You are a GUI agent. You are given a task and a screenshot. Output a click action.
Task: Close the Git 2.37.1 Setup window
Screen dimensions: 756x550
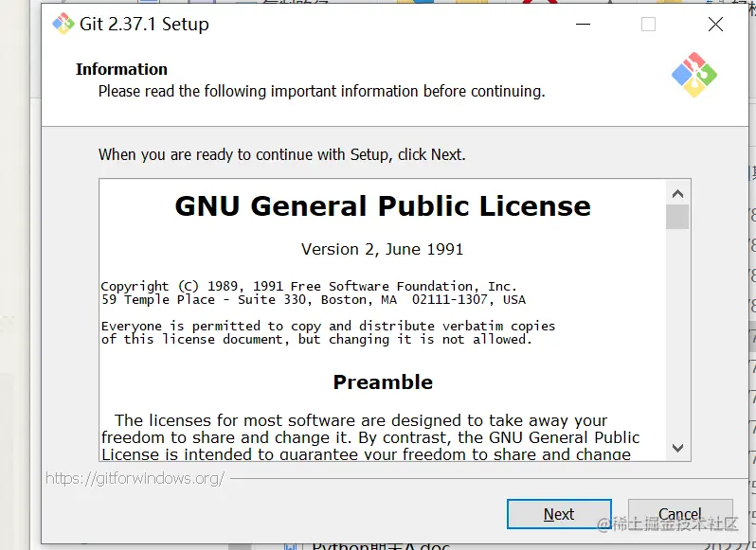click(x=715, y=24)
